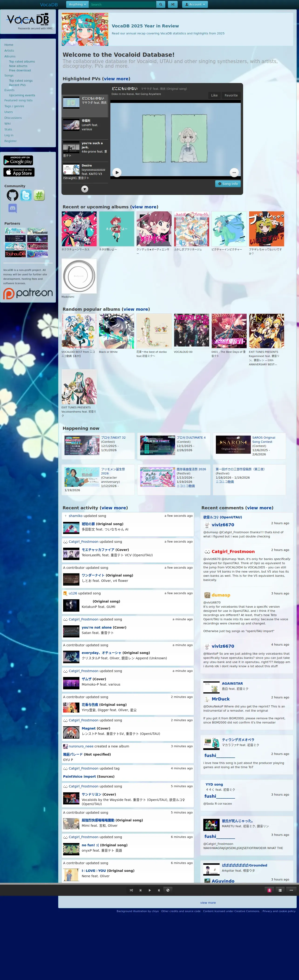Open the video player more options ellipsis
The width and height of the screenshot is (299, 980).
[234, 172]
